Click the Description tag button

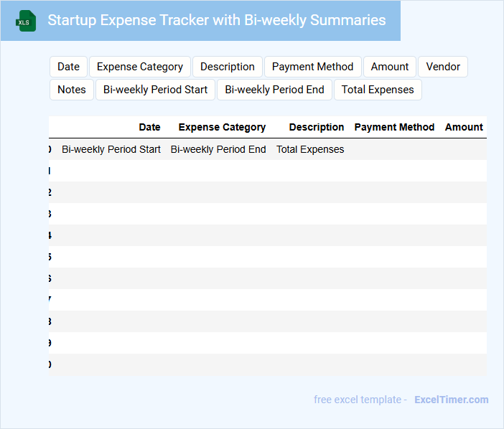[228, 67]
